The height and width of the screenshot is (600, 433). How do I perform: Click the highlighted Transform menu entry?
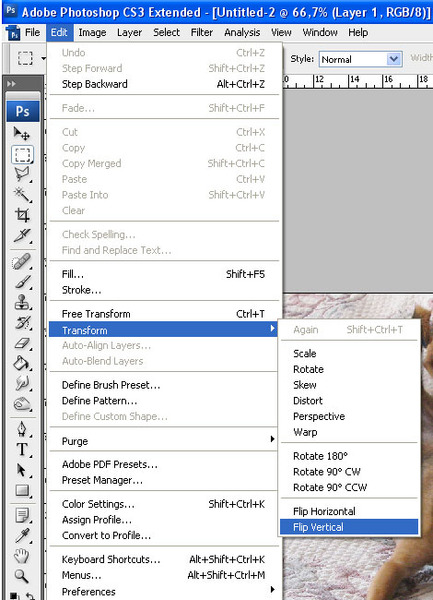coord(163,330)
